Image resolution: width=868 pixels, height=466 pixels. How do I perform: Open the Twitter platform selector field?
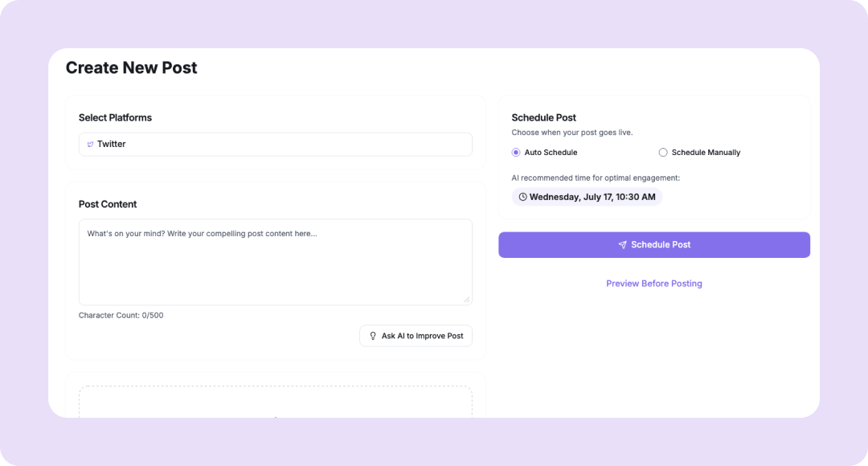pos(275,145)
